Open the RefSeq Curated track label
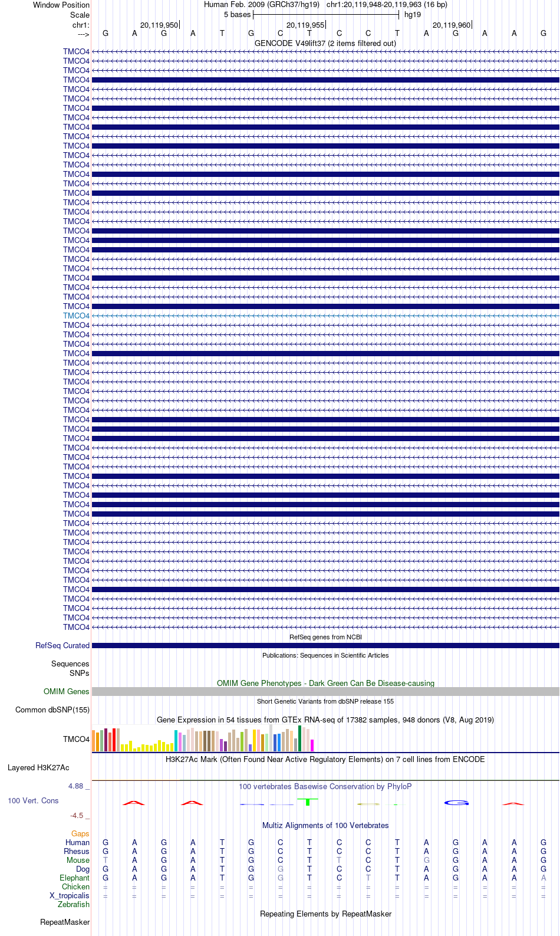560x936 pixels. point(62,645)
